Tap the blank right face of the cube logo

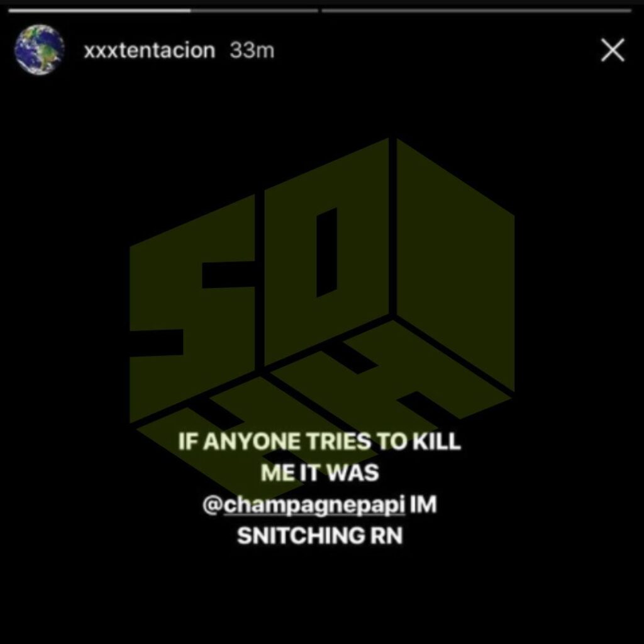[455, 265]
